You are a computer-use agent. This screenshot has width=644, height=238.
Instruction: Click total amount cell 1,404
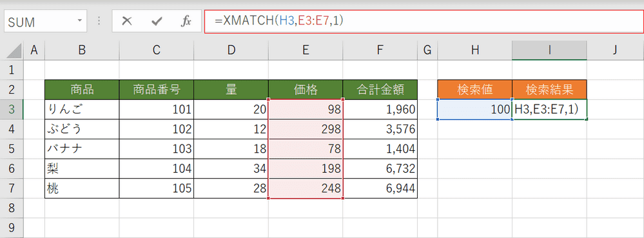click(x=380, y=149)
